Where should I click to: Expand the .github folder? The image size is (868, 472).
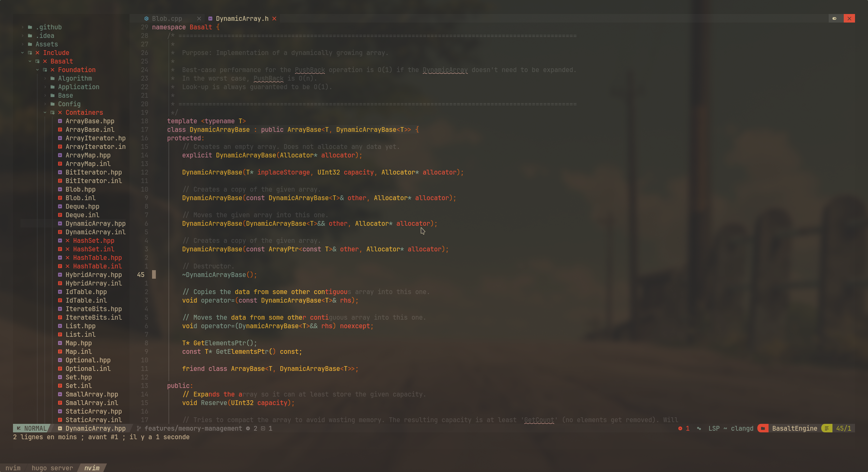click(23, 27)
